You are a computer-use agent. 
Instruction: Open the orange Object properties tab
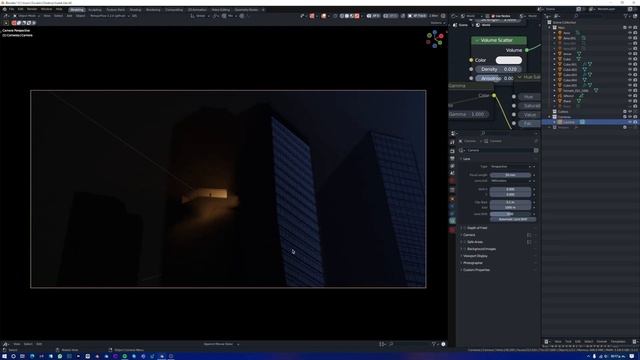click(452, 199)
